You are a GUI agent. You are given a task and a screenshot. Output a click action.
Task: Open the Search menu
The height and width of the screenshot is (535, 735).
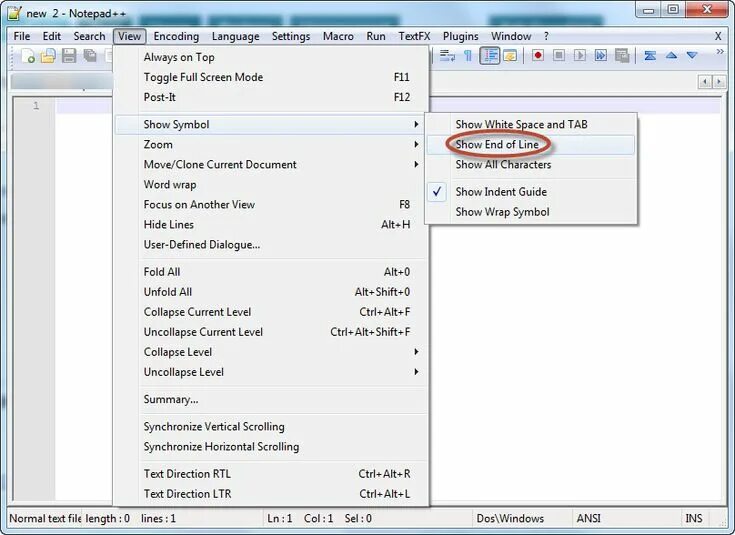[x=89, y=36]
